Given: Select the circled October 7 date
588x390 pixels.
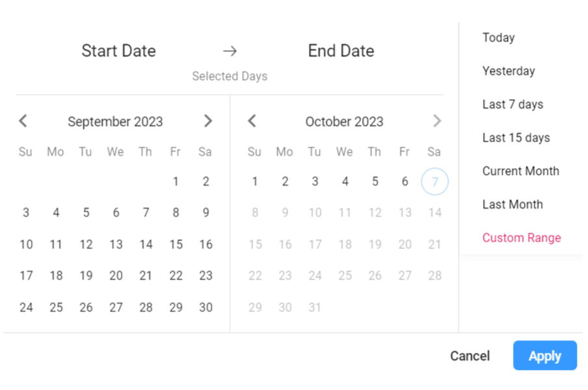Looking at the screenshot, I should (x=434, y=181).
